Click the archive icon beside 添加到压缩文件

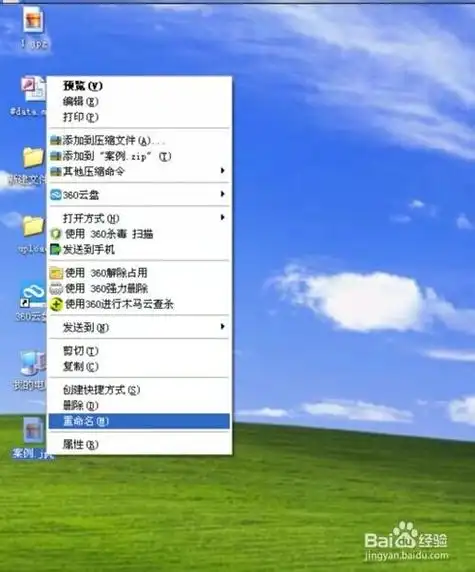click(x=56, y=141)
